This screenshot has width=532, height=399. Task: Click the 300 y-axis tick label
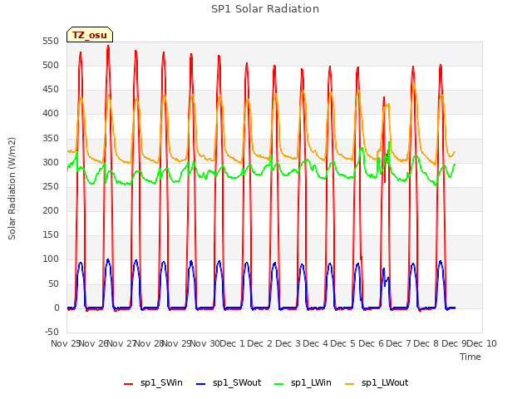51,163
